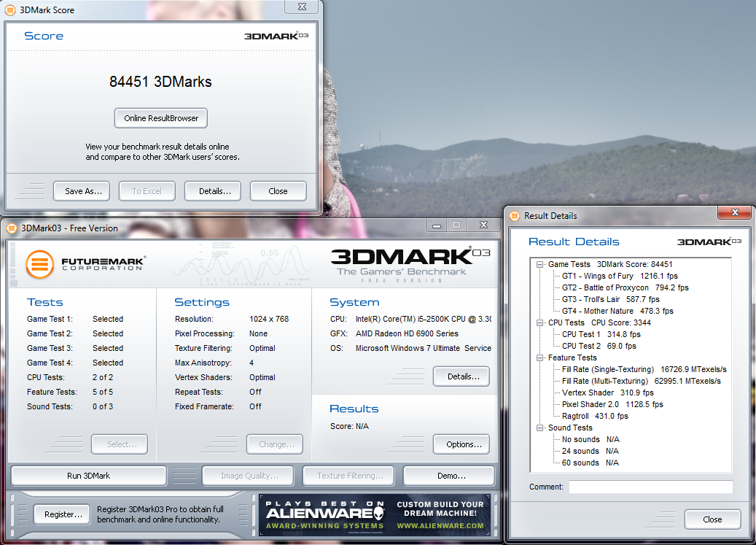Collapse the Feature Tests tree node
Screen dimensions: 756x545
coord(540,358)
